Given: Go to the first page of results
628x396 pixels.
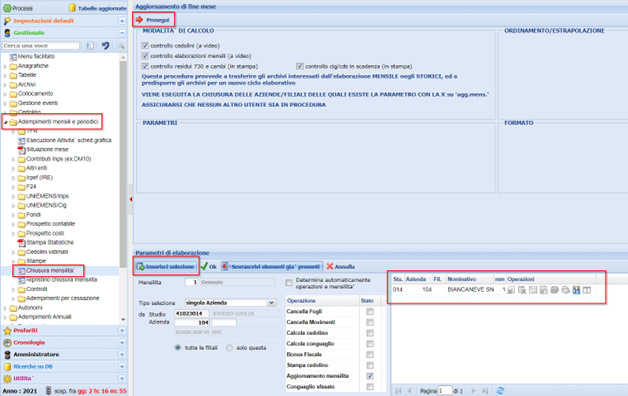Looking at the screenshot, I should pyautogui.click(x=399, y=390).
